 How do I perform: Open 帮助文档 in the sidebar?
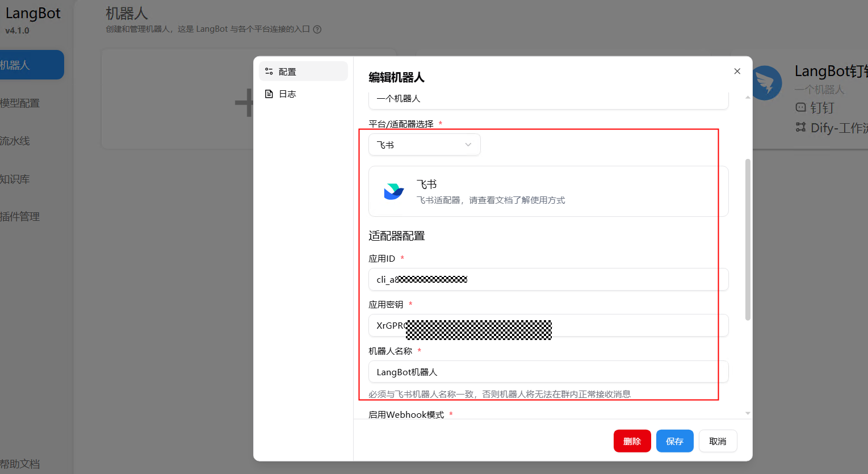click(20, 464)
